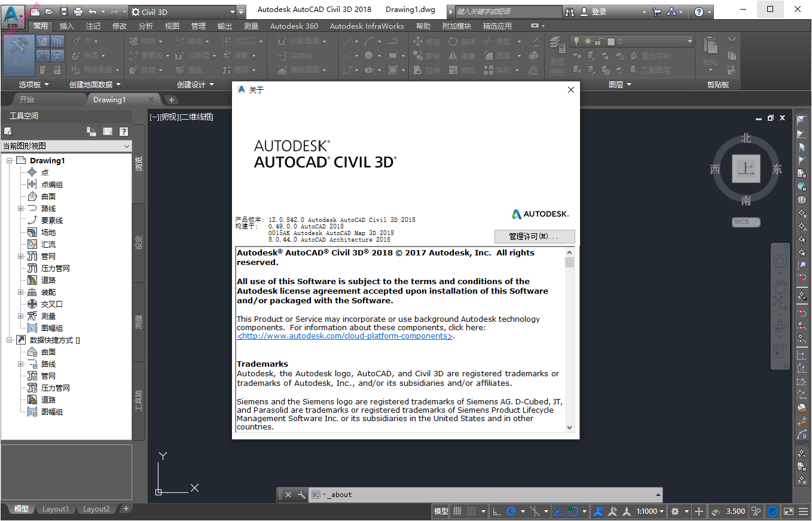Click the keyword search input field

pyautogui.click(x=508, y=11)
